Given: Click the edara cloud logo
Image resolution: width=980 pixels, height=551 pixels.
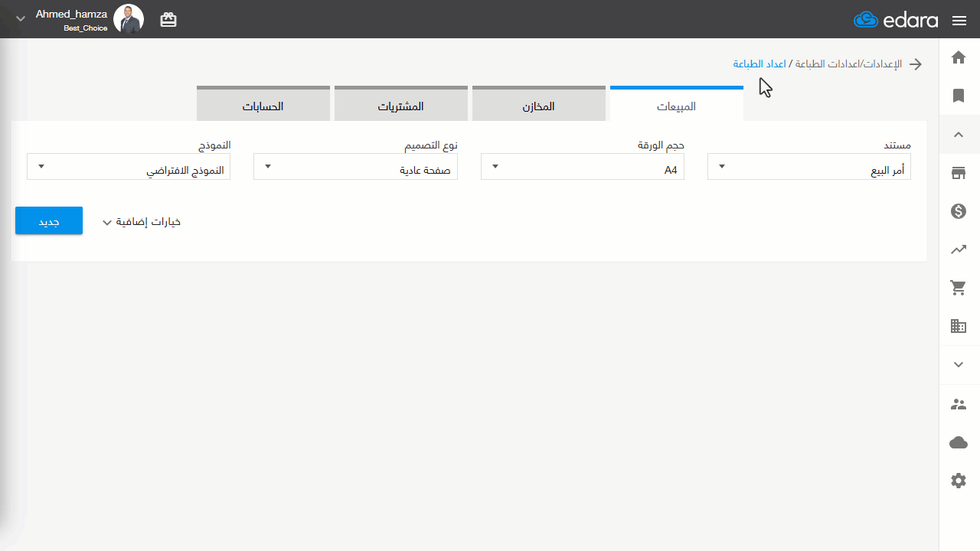Looking at the screenshot, I should click(x=896, y=20).
